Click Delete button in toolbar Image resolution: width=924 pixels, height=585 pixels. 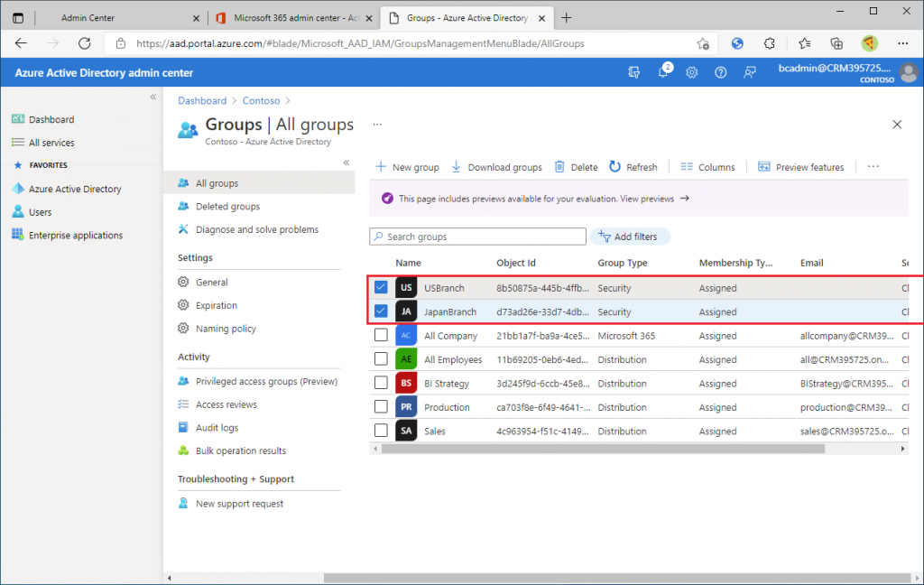pos(577,167)
